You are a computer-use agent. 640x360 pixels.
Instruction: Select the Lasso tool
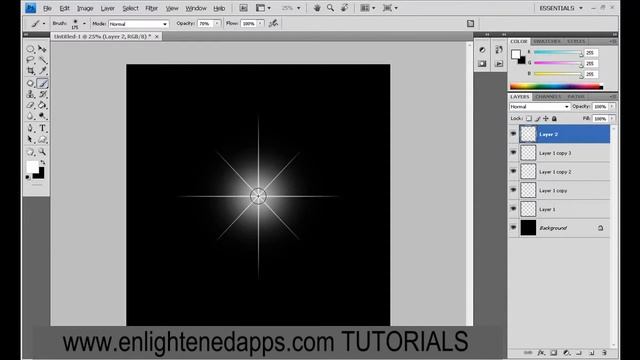point(30,60)
